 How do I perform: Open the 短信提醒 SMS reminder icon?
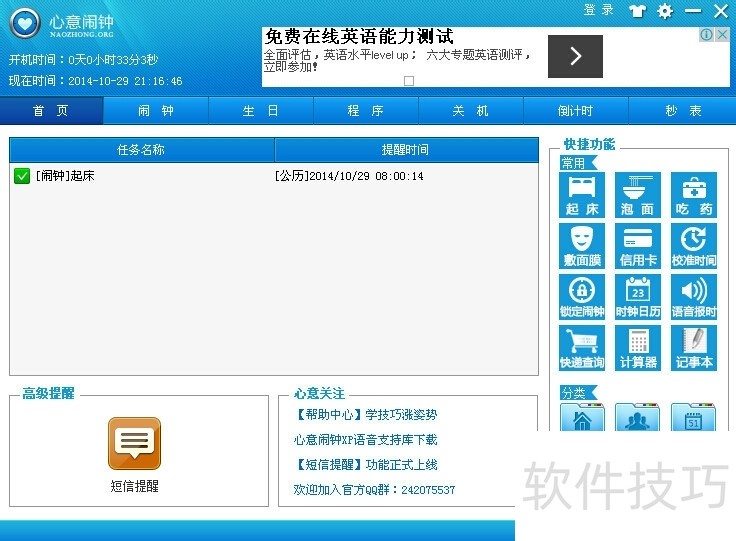(x=134, y=444)
